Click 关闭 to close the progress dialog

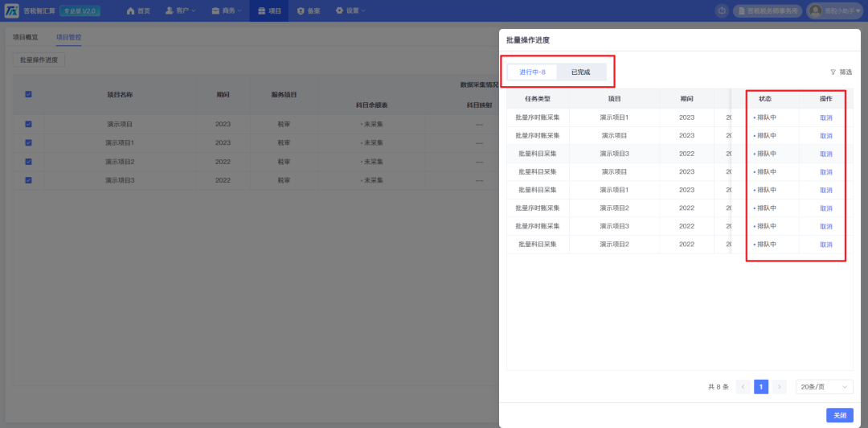[840, 415]
